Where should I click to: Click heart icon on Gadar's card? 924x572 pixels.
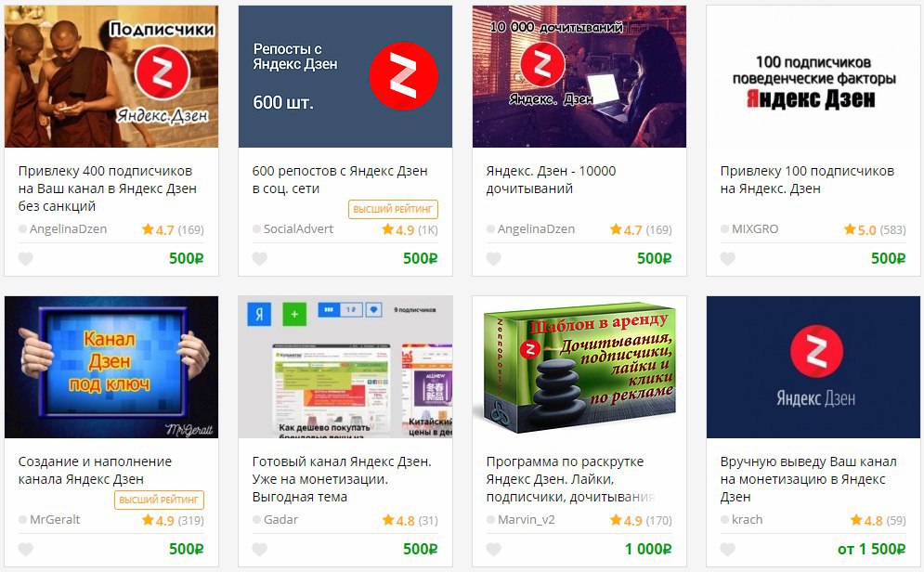tap(259, 550)
